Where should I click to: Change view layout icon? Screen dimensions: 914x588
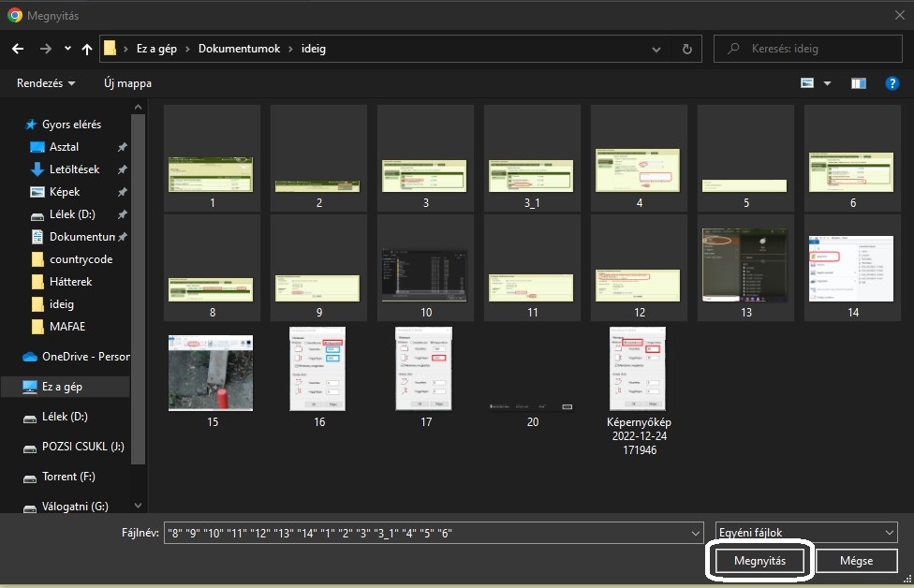pos(807,83)
